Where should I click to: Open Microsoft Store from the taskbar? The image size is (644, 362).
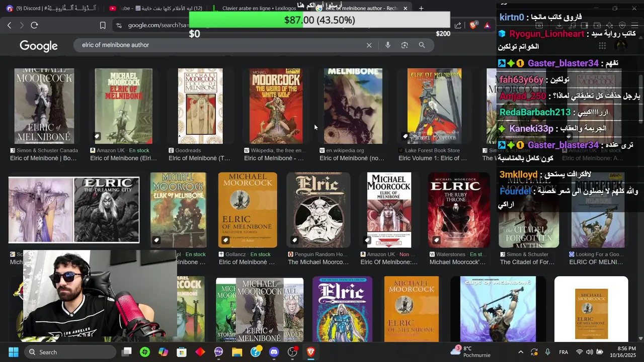point(182,352)
